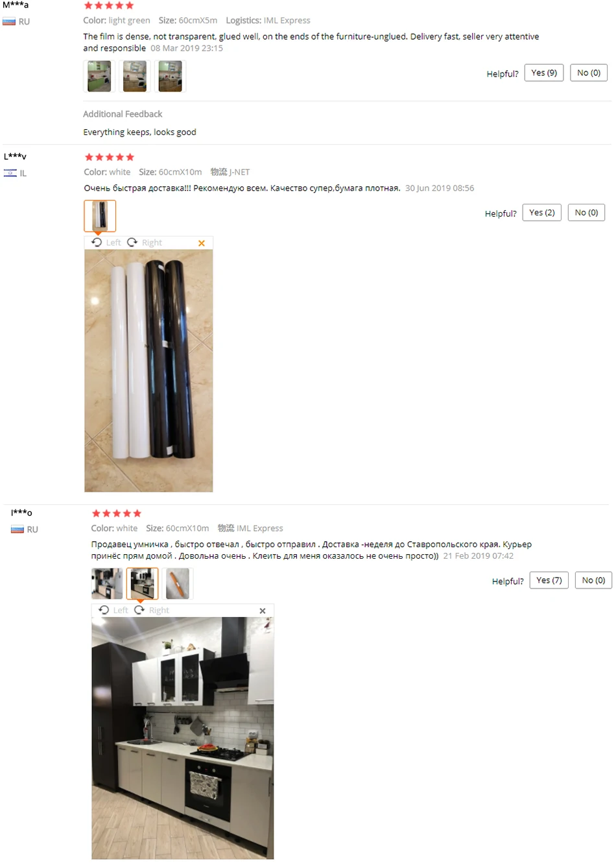Vote Yes (7) on I***o's review
Viewport: 616px width, 863px height.
[549, 580]
